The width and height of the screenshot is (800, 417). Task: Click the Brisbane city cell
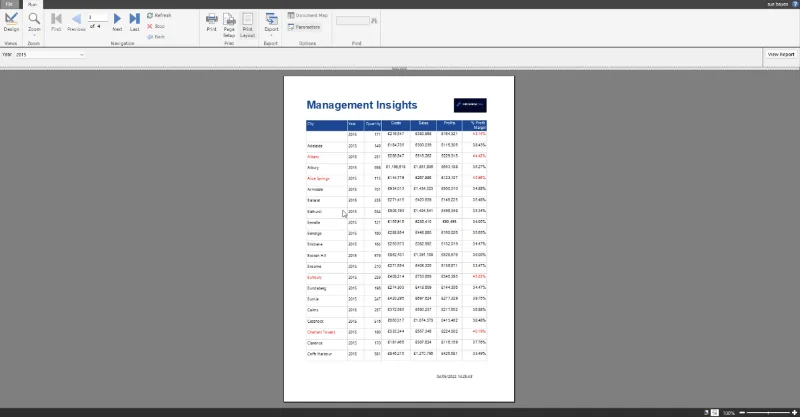(327, 244)
